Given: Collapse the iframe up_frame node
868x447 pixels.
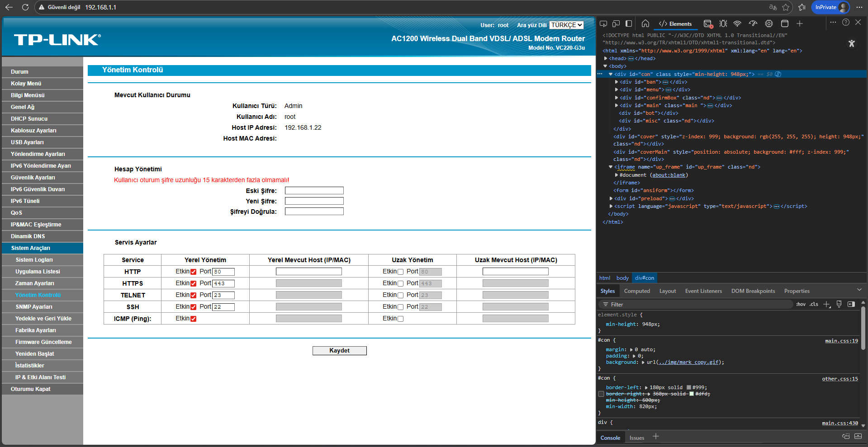Looking at the screenshot, I should (x=611, y=167).
